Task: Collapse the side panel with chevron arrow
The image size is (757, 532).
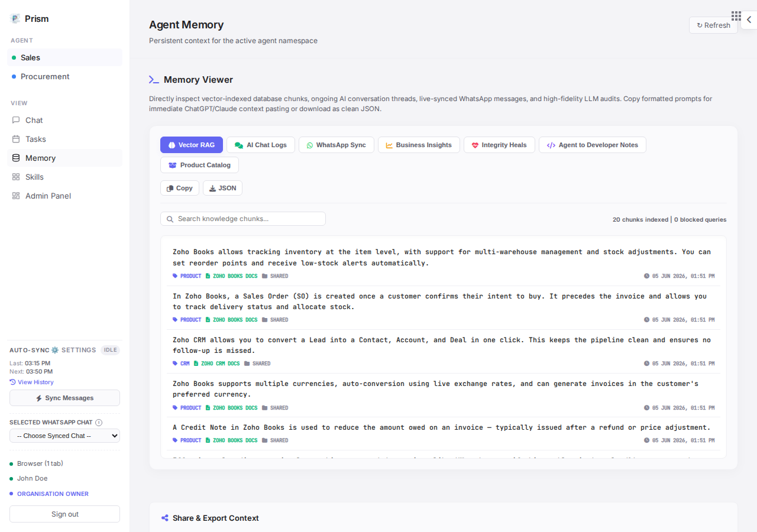Action: point(749,20)
